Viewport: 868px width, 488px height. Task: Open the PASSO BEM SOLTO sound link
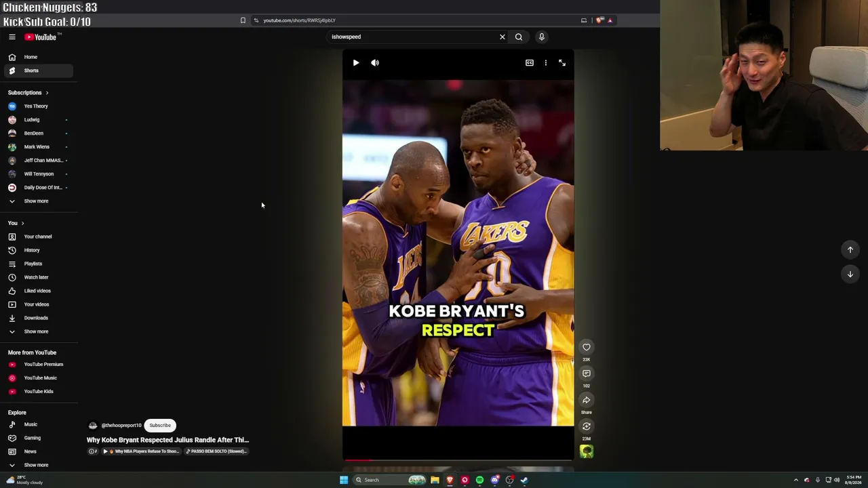click(x=216, y=451)
